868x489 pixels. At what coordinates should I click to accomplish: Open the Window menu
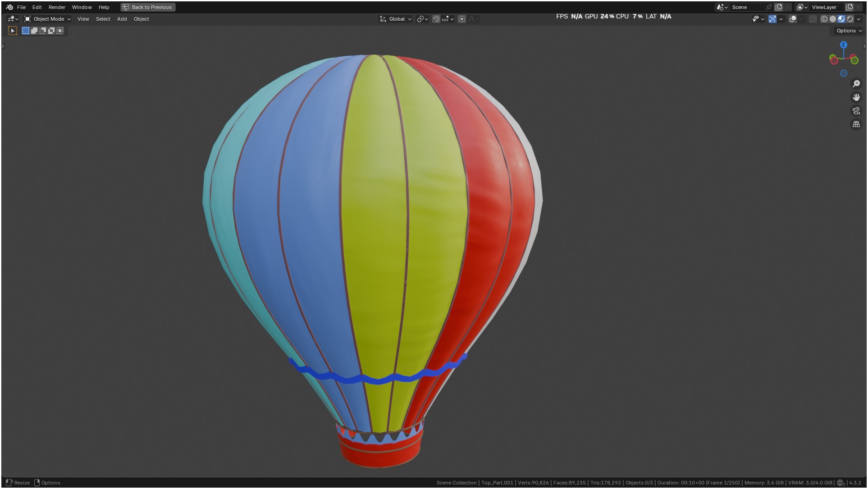[x=82, y=7]
